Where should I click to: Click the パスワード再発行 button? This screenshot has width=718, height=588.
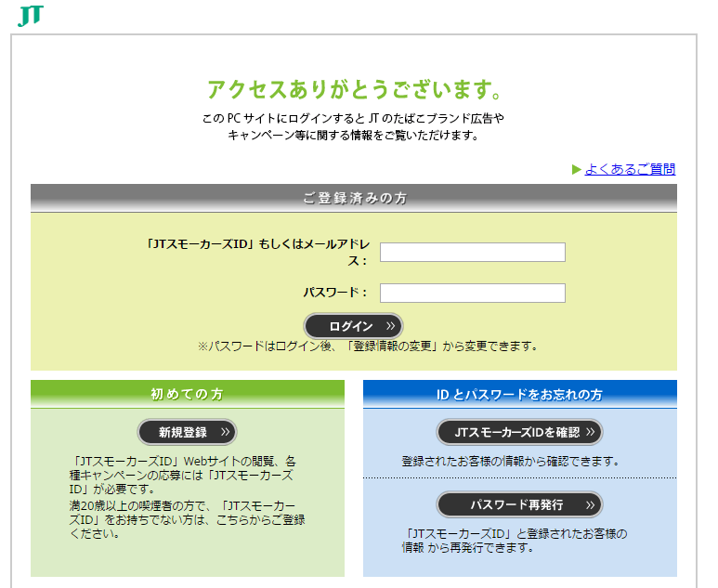click(519, 504)
